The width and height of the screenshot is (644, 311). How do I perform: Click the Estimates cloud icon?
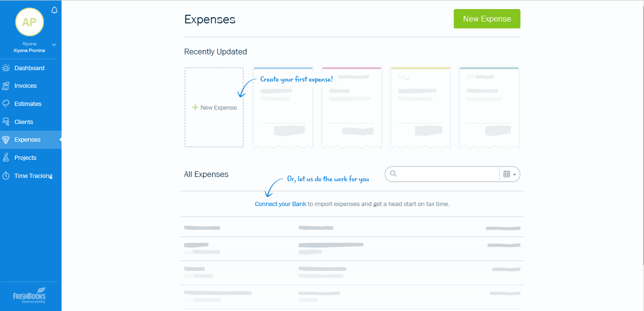coord(6,104)
